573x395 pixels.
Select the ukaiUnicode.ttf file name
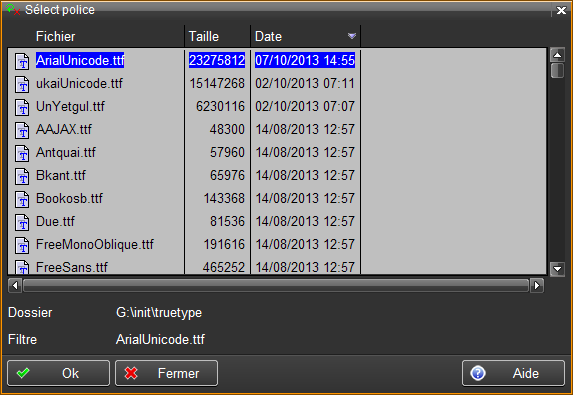pos(79,83)
